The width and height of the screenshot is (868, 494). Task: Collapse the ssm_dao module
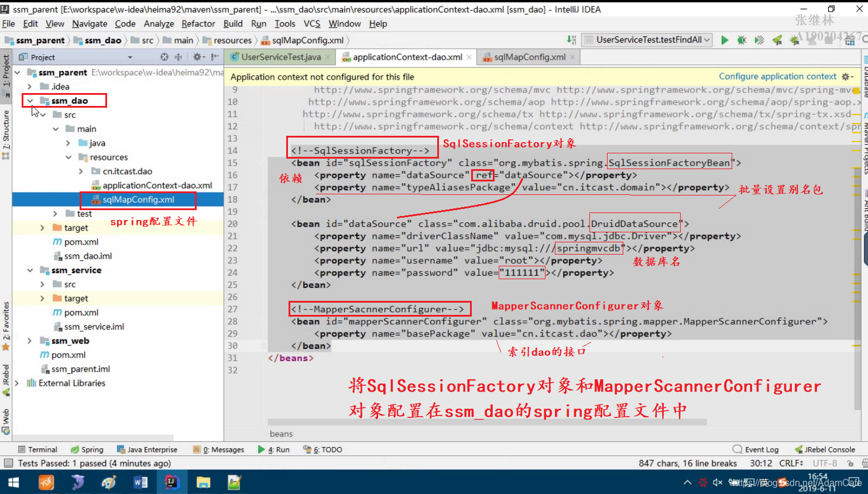point(30,101)
